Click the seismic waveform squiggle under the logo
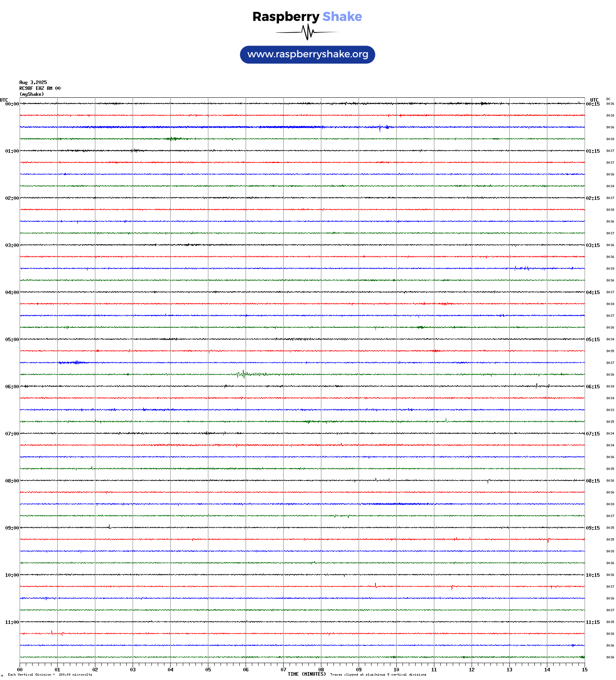Screen dimensions: 616x680 pyautogui.click(x=307, y=32)
